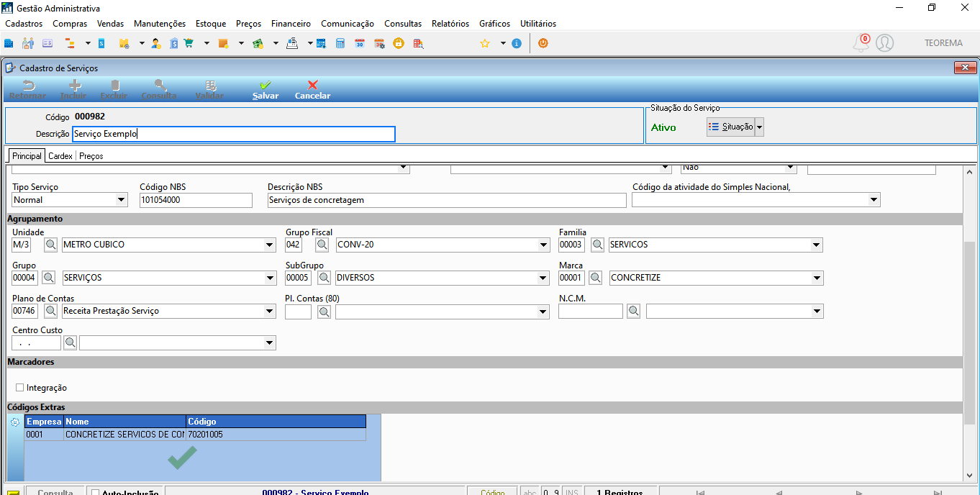
Task: Open the Familia lookup magnifier
Action: click(598, 245)
